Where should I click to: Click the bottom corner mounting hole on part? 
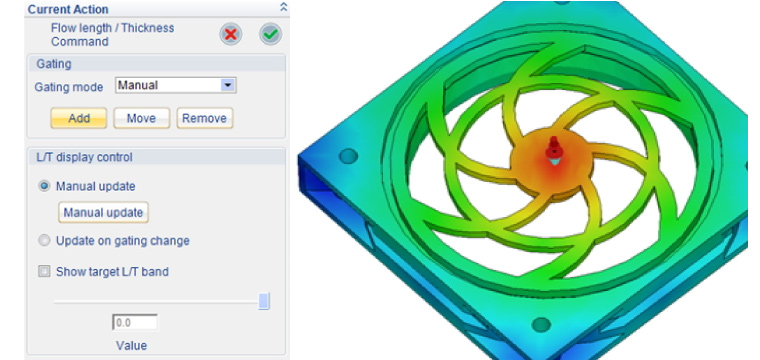[x=541, y=324]
